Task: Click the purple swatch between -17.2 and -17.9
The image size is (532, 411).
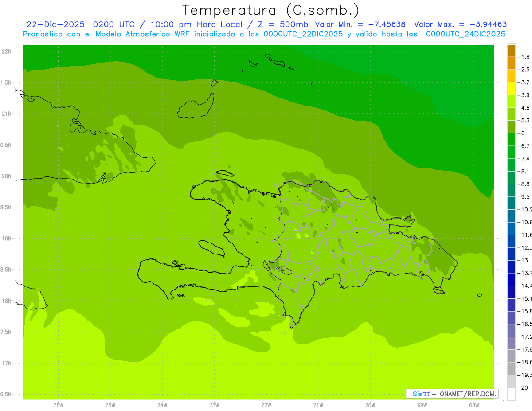Action: [x=511, y=343]
